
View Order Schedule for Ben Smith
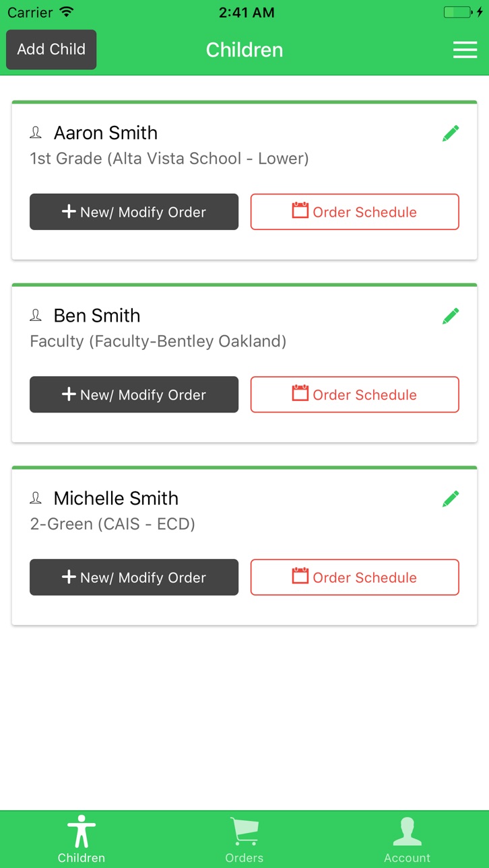click(x=355, y=394)
